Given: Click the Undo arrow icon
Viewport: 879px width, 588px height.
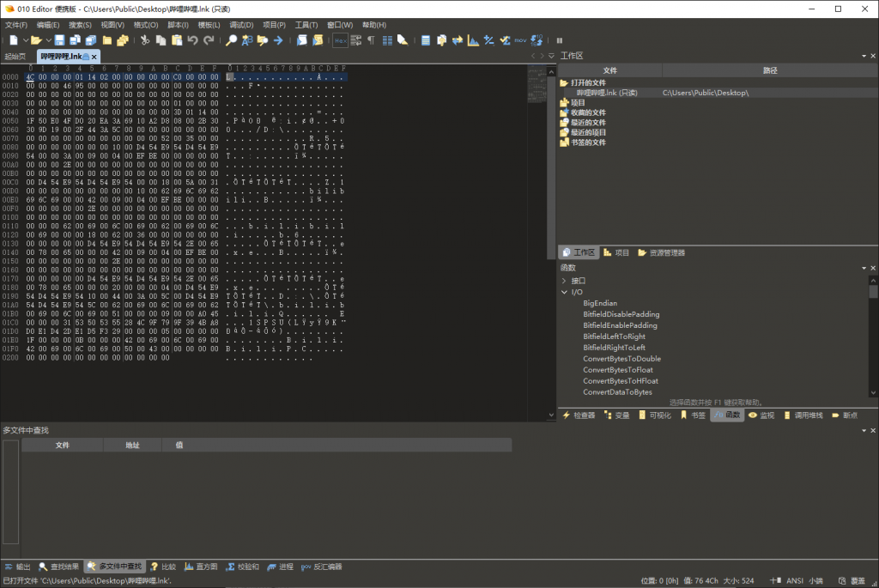Looking at the screenshot, I should (x=192, y=40).
